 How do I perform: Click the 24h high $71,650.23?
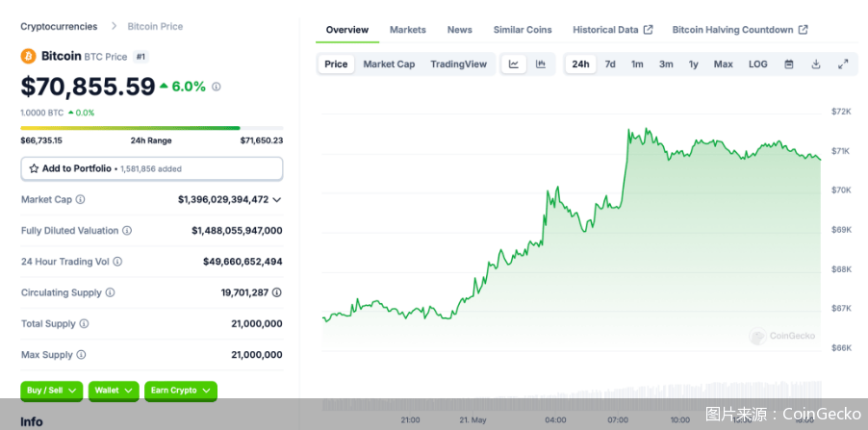(262, 140)
